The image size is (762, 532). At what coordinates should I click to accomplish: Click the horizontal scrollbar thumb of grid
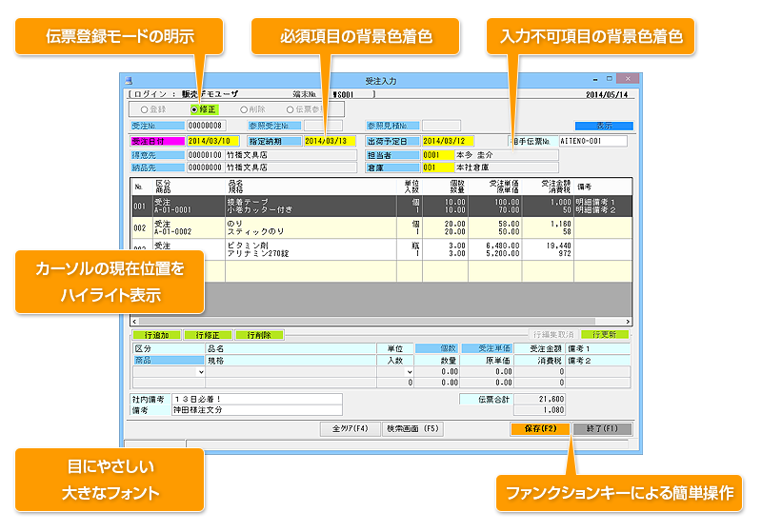click(x=367, y=322)
